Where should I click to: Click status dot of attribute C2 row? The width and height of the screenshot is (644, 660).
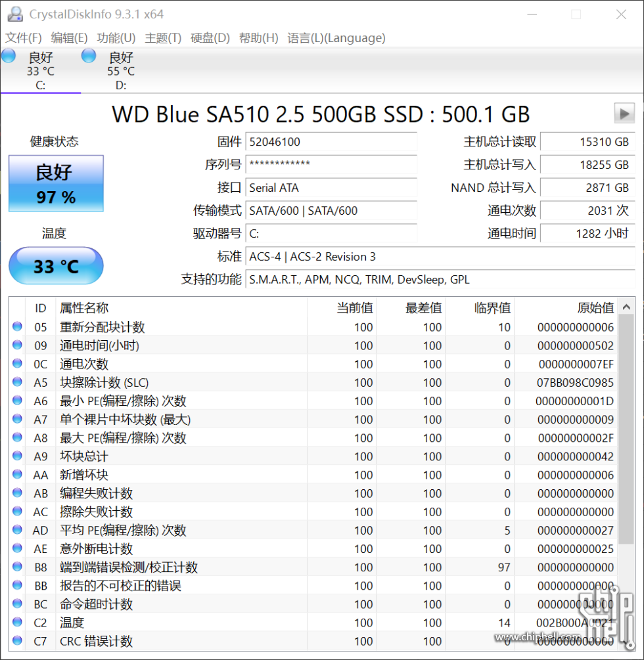click(17, 622)
